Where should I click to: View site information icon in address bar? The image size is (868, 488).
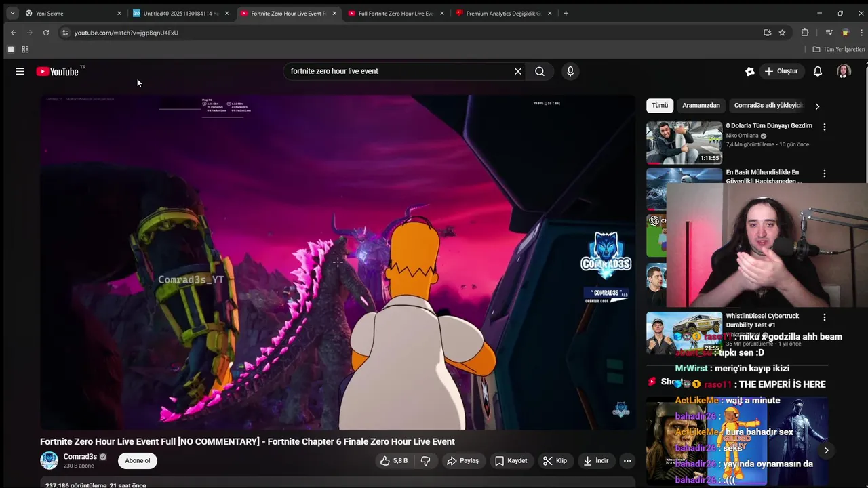point(65,33)
